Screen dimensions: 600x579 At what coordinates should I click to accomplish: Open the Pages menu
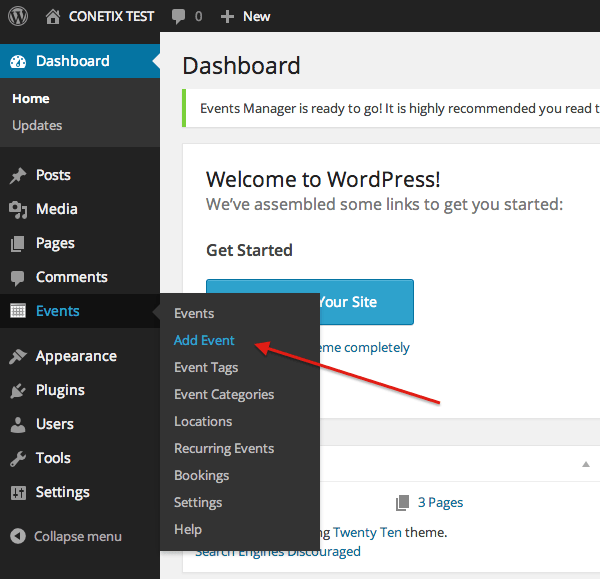pos(55,244)
